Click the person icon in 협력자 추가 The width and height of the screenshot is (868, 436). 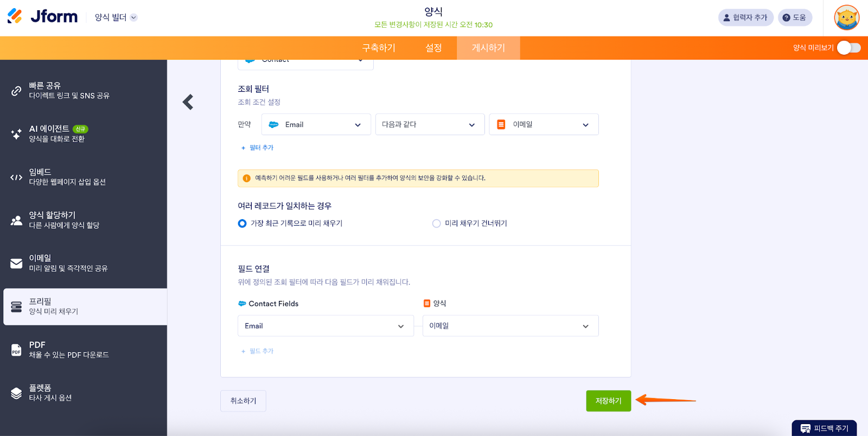[726, 17]
